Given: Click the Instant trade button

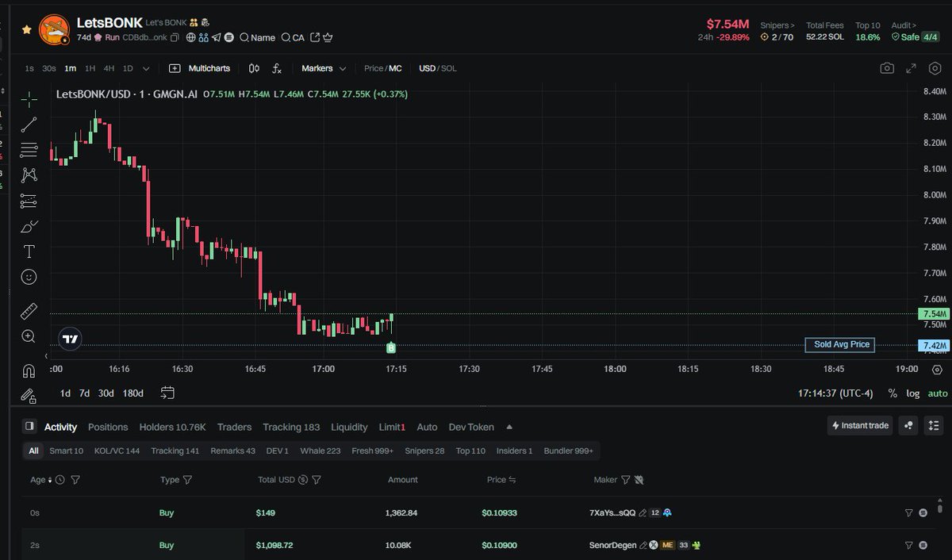Looking at the screenshot, I should [860, 425].
